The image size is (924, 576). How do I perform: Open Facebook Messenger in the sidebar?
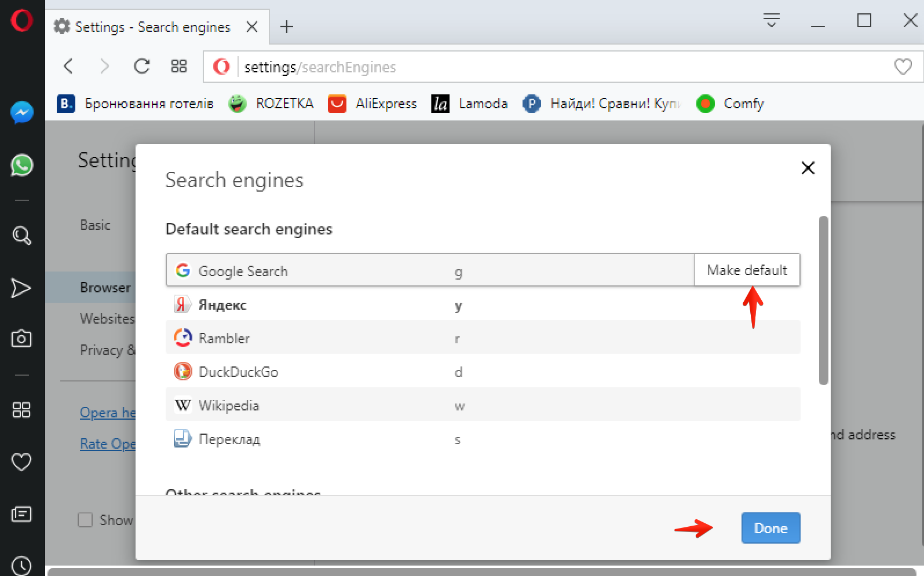coord(22,113)
